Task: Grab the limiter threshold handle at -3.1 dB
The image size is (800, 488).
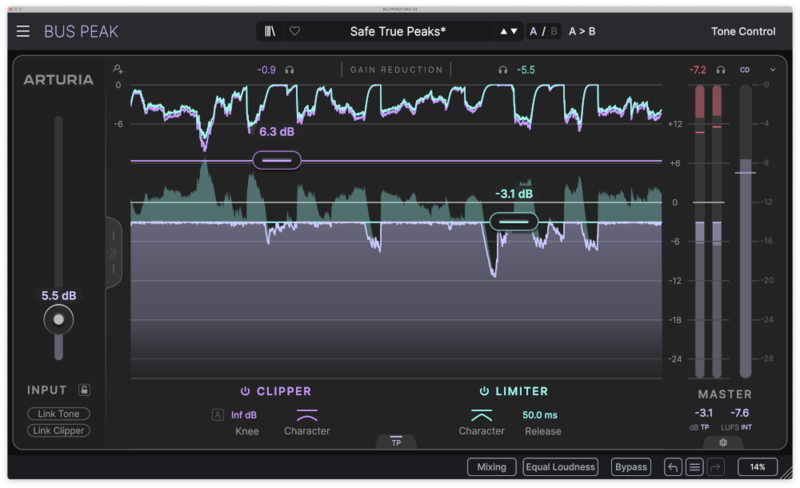Action: tap(514, 222)
